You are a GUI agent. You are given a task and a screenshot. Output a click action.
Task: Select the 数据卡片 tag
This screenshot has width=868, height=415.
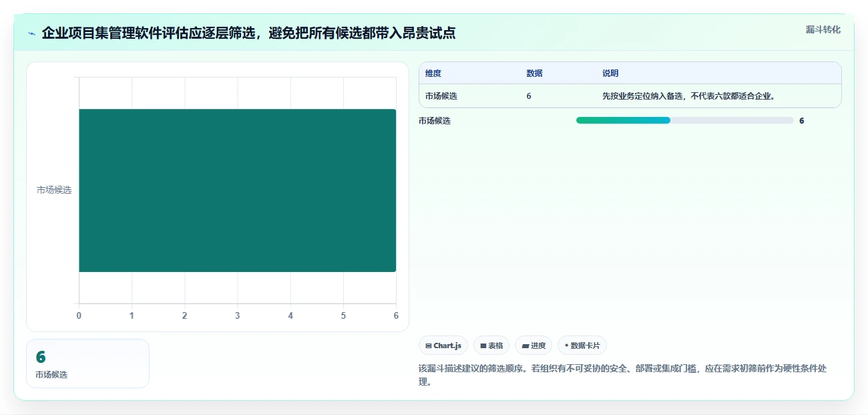coord(582,345)
